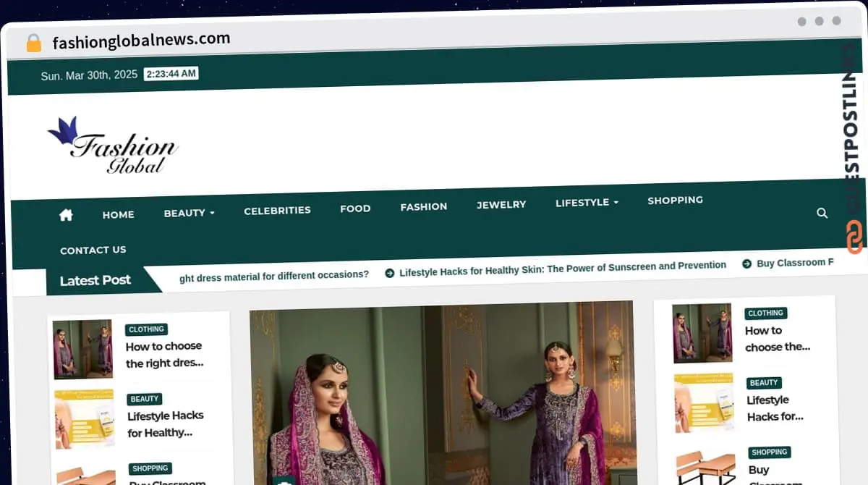Click Beauty tag in right sidebar
This screenshot has height=485, width=868.
[764, 383]
